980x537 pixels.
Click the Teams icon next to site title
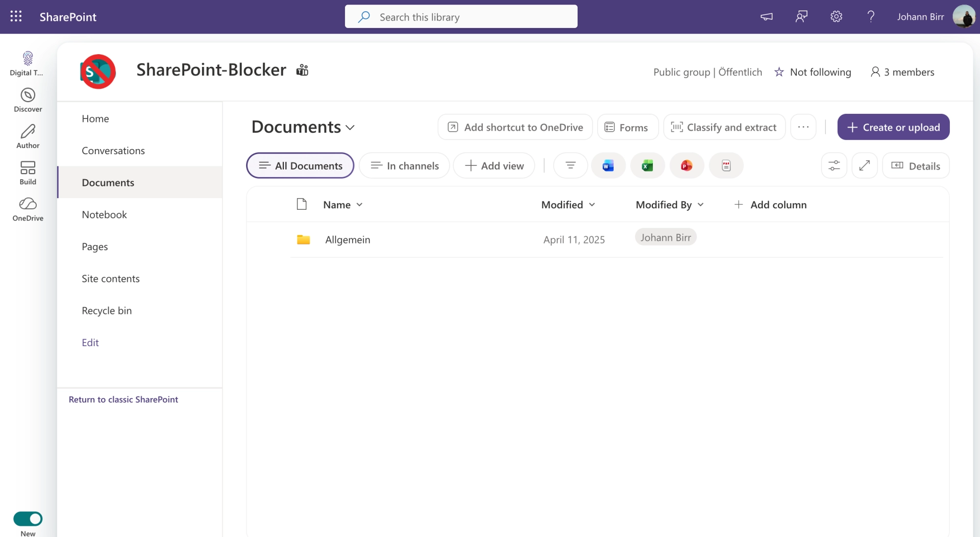[302, 70]
